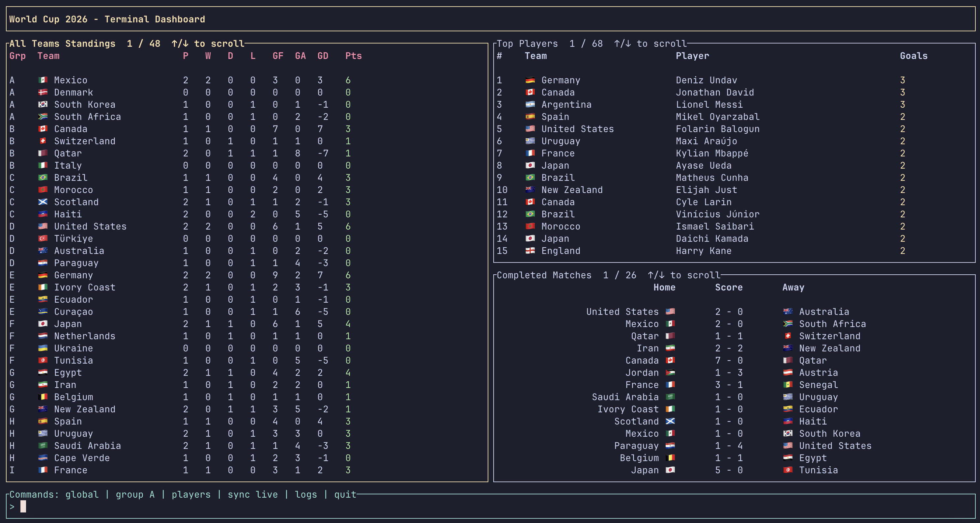Click the Switzerland flag in the standings

43,141
